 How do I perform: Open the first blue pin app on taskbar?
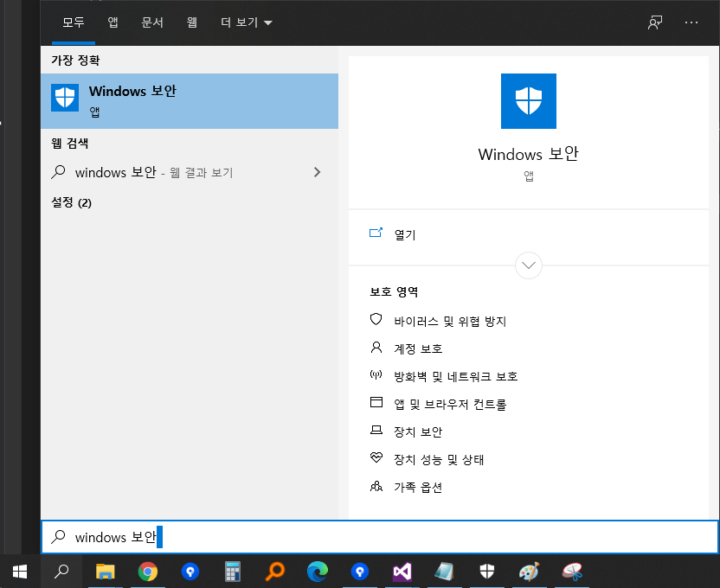(190, 572)
